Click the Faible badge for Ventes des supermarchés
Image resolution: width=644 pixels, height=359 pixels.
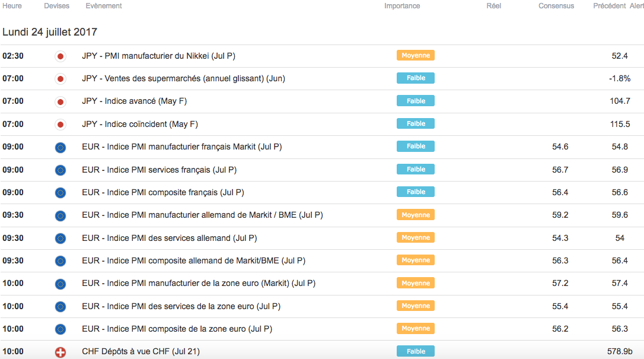[416, 78]
